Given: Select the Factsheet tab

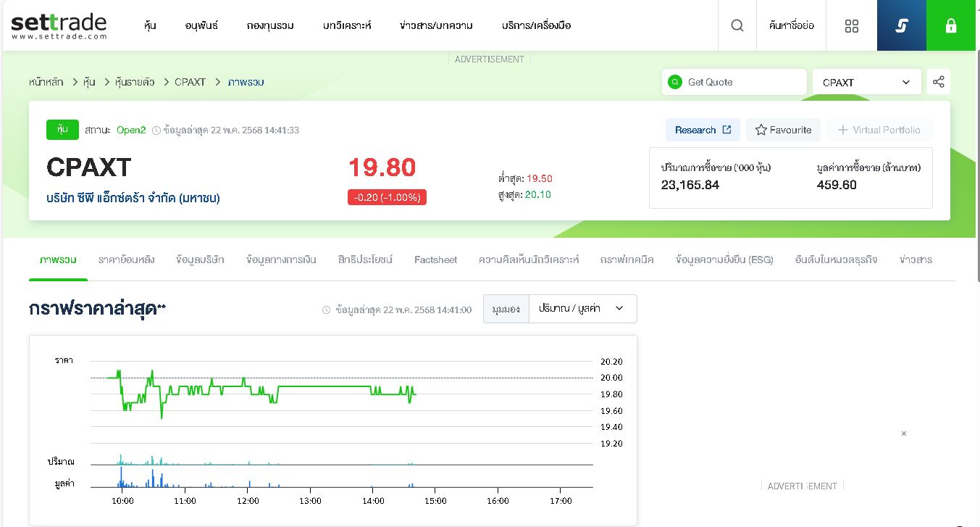Looking at the screenshot, I should 435,260.
